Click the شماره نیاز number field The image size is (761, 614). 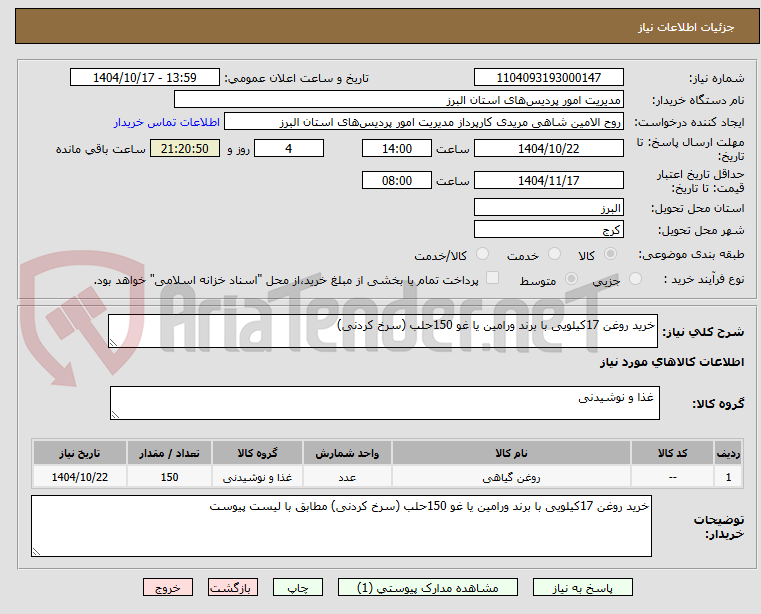tap(548, 78)
